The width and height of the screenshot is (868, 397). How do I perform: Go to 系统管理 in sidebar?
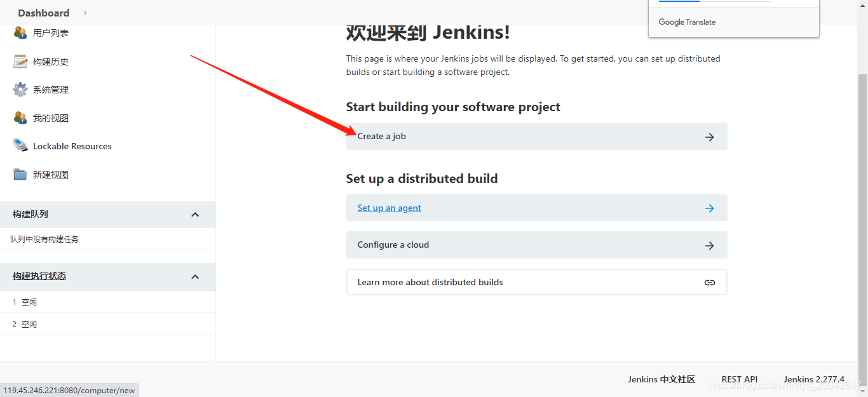51,90
